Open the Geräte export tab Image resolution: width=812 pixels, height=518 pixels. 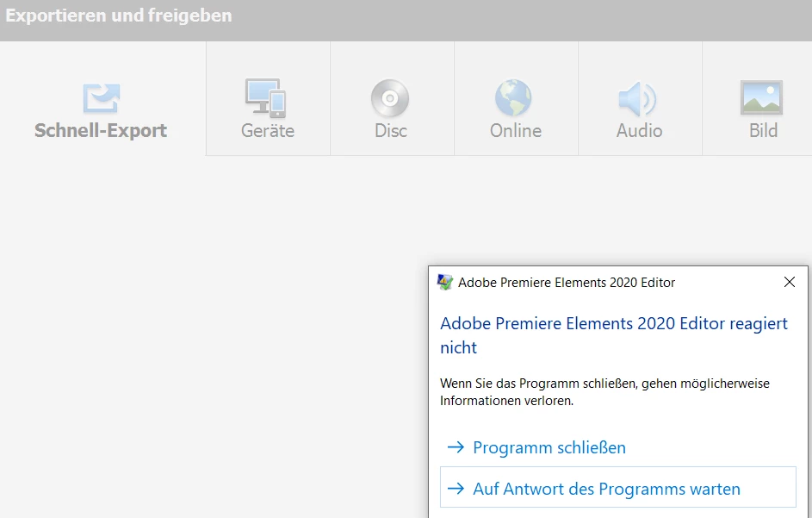click(268, 98)
